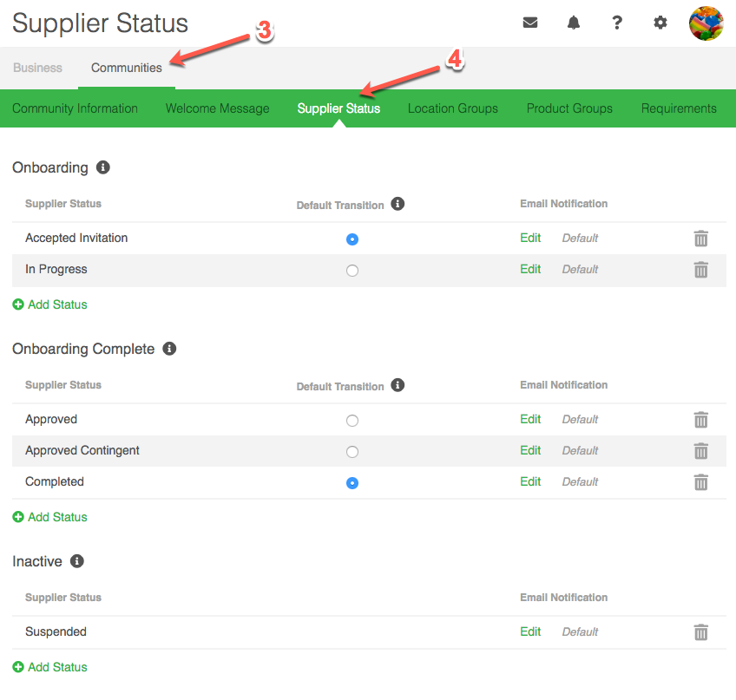Go to Welcome Message tab
Screen dimensions: 736x700
217,108
